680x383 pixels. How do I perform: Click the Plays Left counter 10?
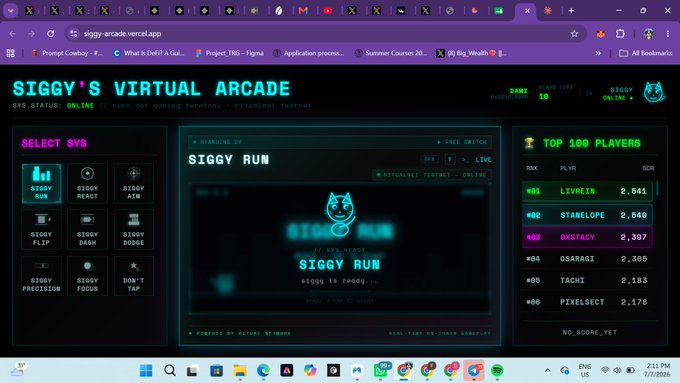coord(543,97)
